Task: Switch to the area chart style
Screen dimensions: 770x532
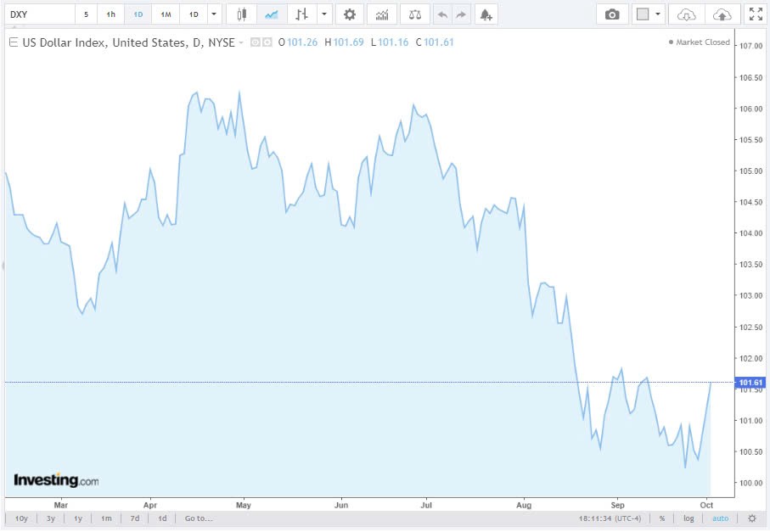Action: click(x=271, y=14)
